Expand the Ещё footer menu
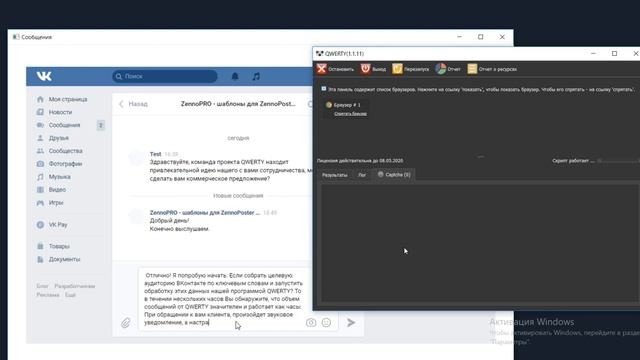The height and width of the screenshot is (360, 640). pyautogui.click(x=70, y=295)
